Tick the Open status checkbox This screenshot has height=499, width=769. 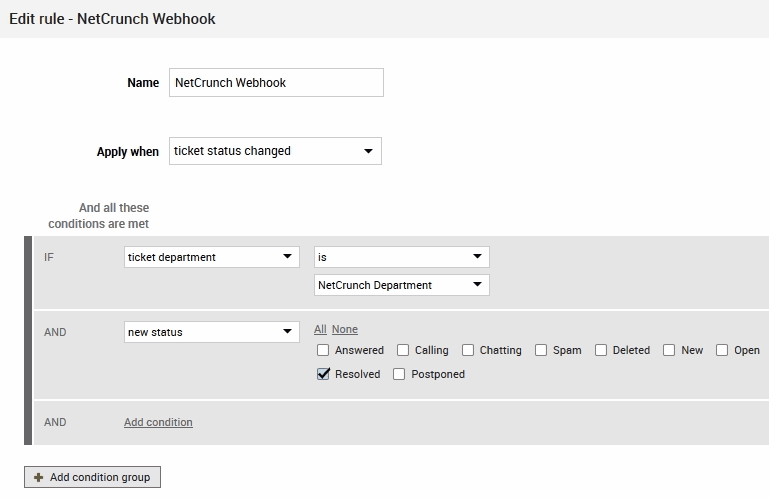pyautogui.click(x=722, y=350)
